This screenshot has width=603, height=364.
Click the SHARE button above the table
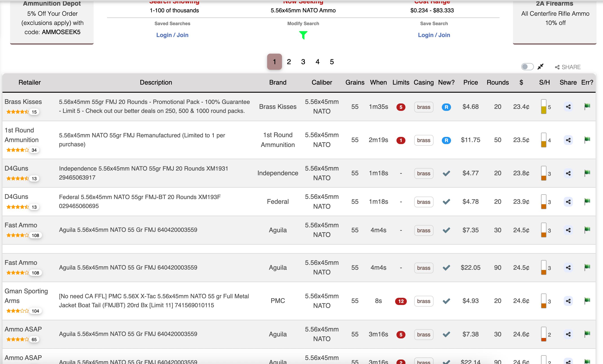click(x=568, y=67)
